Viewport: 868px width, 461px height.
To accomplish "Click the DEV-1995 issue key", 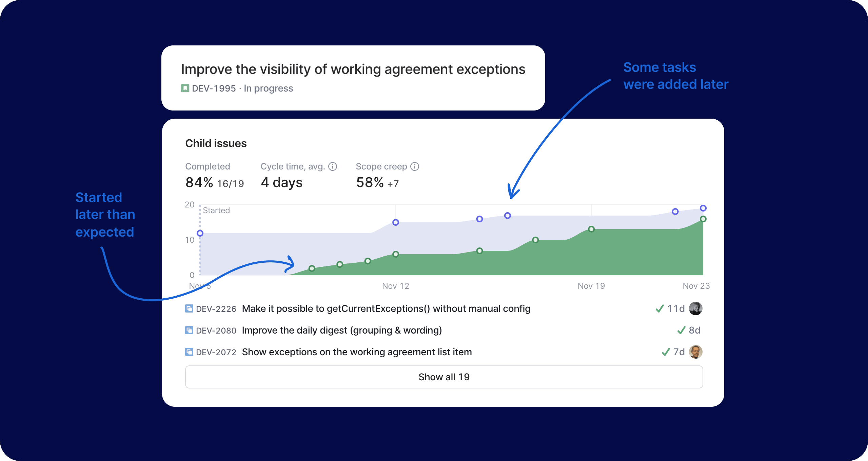I will click(x=214, y=88).
